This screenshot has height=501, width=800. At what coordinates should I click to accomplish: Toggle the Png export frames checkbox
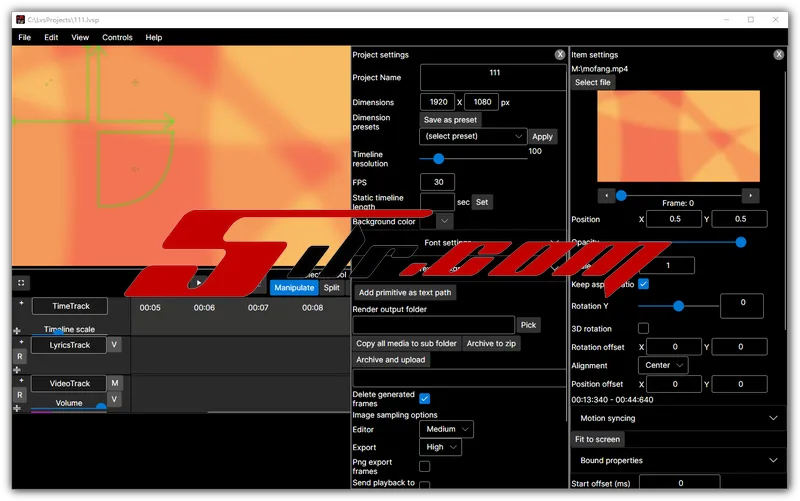click(x=425, y=466)
